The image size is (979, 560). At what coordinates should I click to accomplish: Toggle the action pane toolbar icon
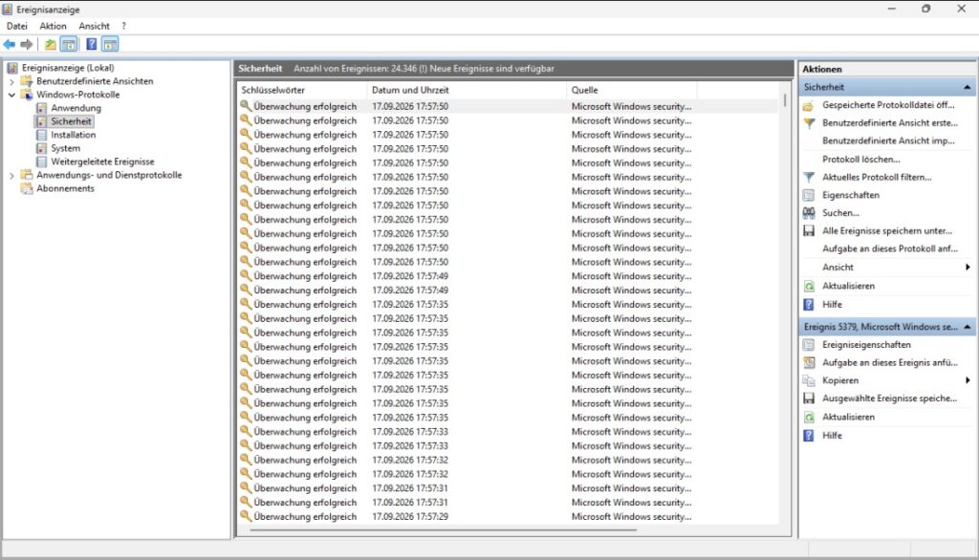coord(110,44)
